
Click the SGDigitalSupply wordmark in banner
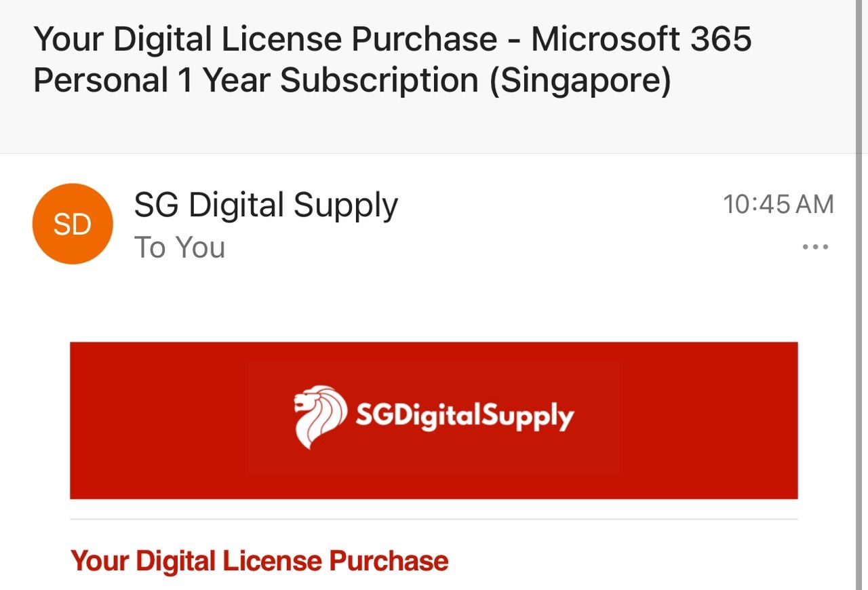click(x=465, y=416)
